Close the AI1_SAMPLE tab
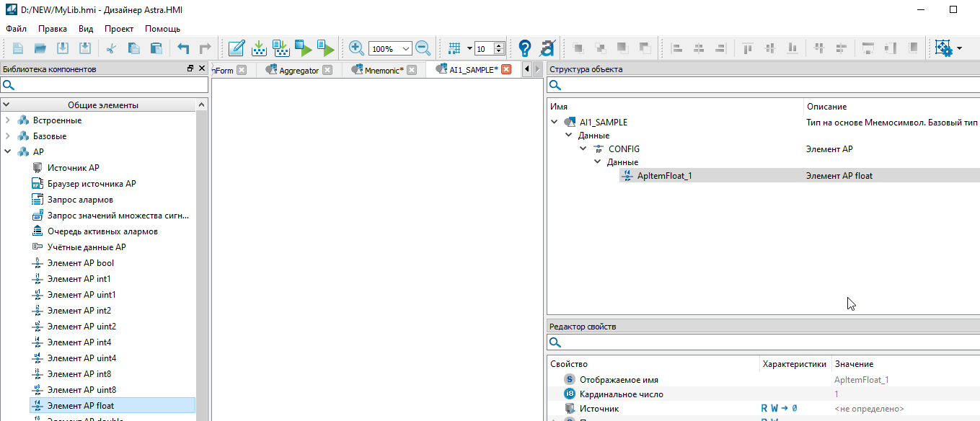The image size is (980, 421). click(506, 70)
